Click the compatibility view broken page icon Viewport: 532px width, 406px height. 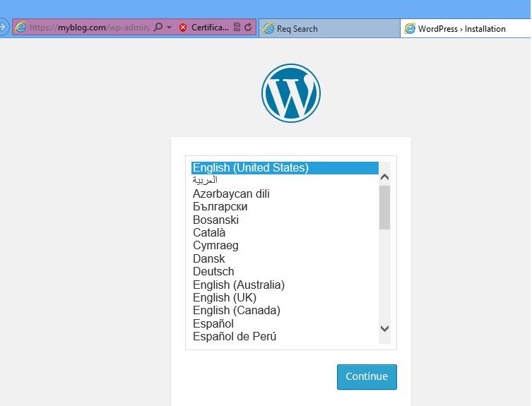[237, 27]
